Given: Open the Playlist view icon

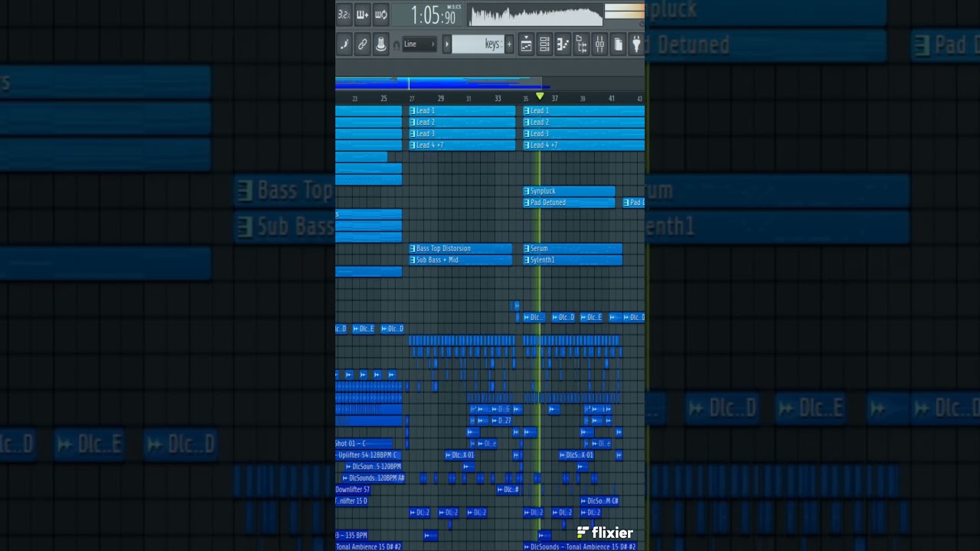Looking at the screenshot, I should pyautogui.click(x=526, y=44).
